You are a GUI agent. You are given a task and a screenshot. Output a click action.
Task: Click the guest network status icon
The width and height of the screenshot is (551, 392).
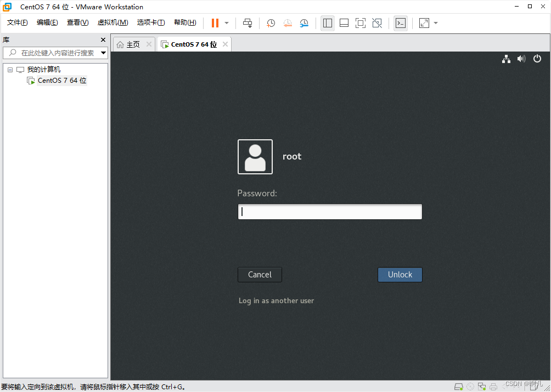pyautogui.click(x=506, y=59)
